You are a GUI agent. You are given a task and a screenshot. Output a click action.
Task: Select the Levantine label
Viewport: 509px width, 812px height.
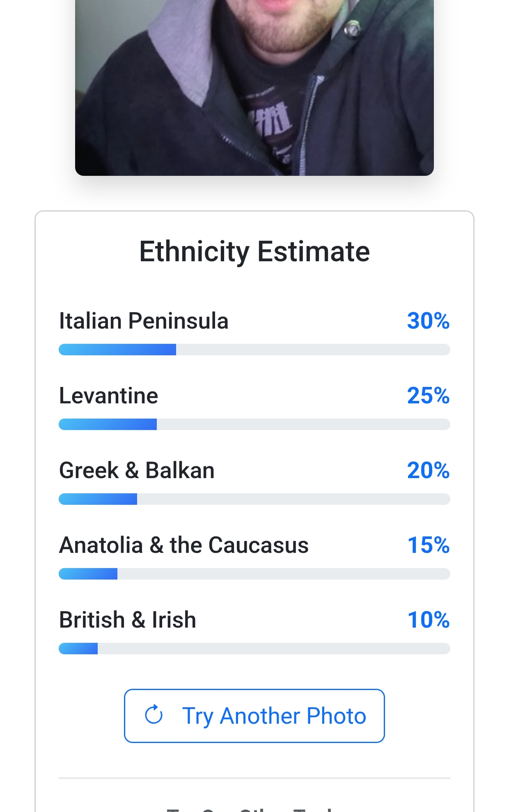(x=108, y=396)
